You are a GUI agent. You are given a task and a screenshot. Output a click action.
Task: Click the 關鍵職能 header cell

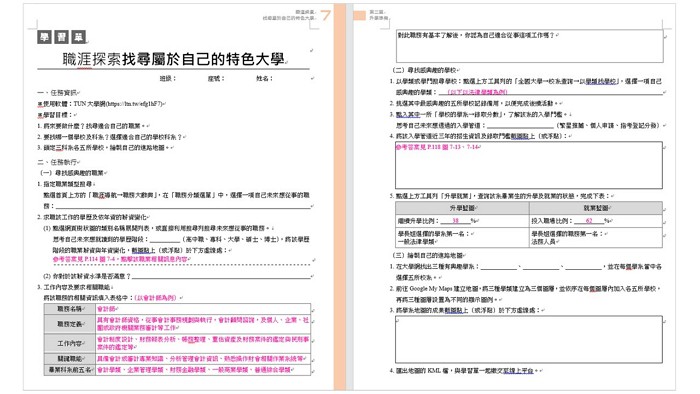tap(70, 359)
